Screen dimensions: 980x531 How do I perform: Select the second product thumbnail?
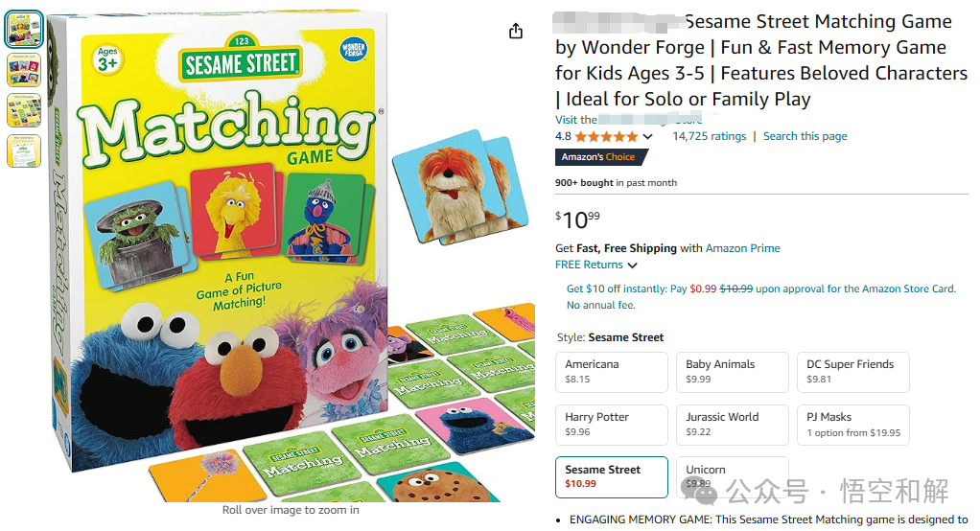pos(24,70)
